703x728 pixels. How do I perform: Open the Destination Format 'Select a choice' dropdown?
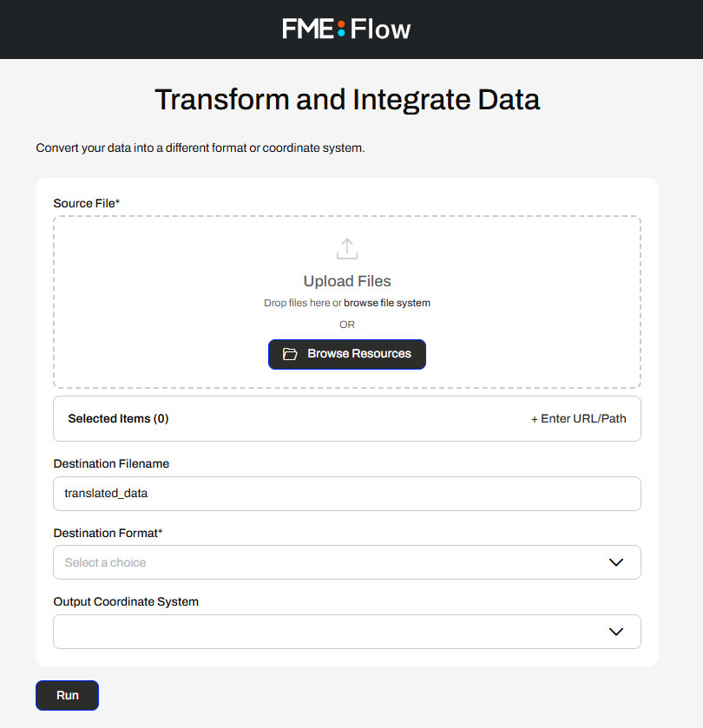click(330, 562)
